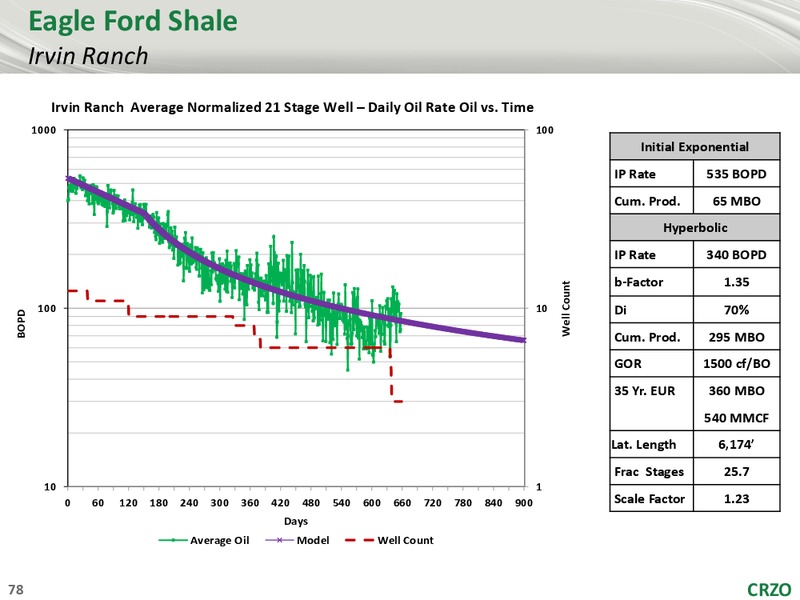Click the 'Model' legend entry
The width and height of the screenshot is (800, 600).
point(297,540)
